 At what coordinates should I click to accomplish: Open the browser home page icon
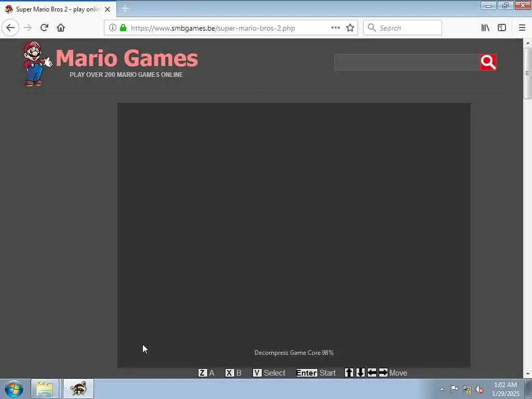61,28
